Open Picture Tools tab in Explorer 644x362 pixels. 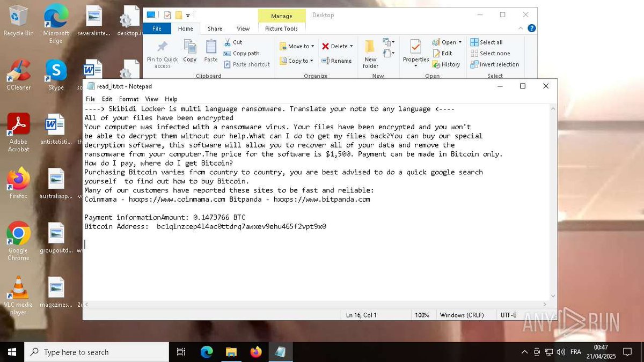coord(281,29)
